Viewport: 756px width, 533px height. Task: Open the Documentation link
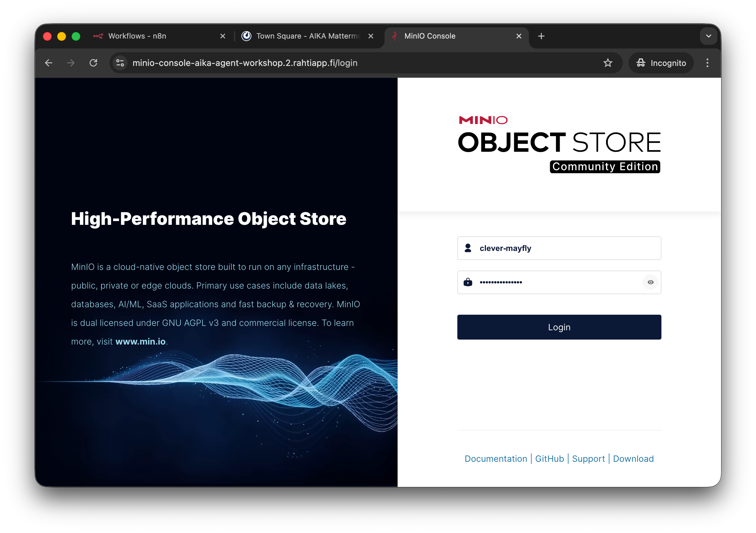point(496,459)
